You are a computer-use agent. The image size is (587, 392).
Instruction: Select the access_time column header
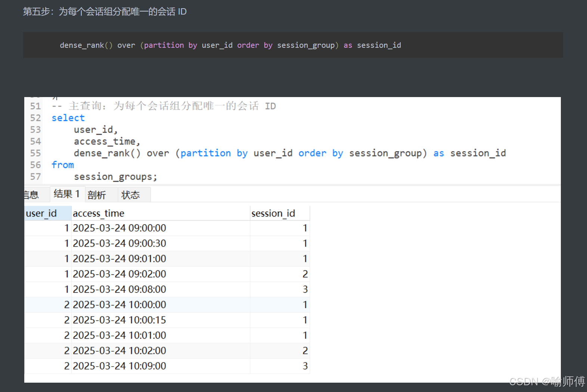click(161, 213)
